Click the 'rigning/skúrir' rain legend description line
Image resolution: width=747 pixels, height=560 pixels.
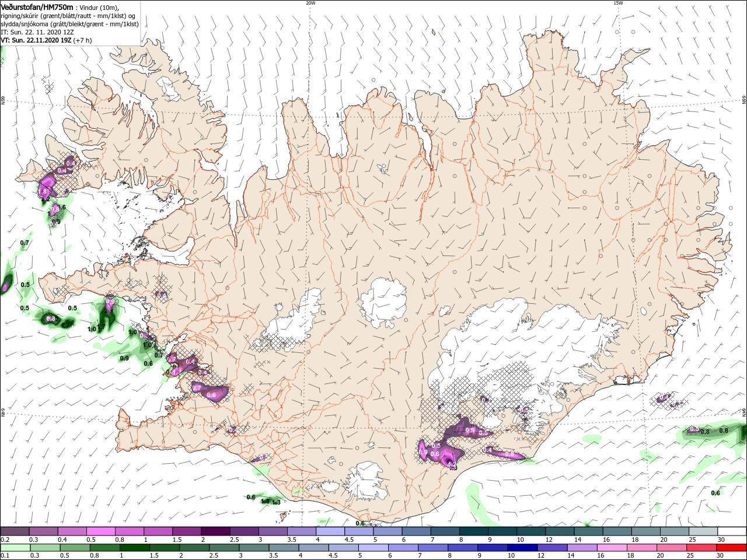pyautogui.click(x=68, y=15)
